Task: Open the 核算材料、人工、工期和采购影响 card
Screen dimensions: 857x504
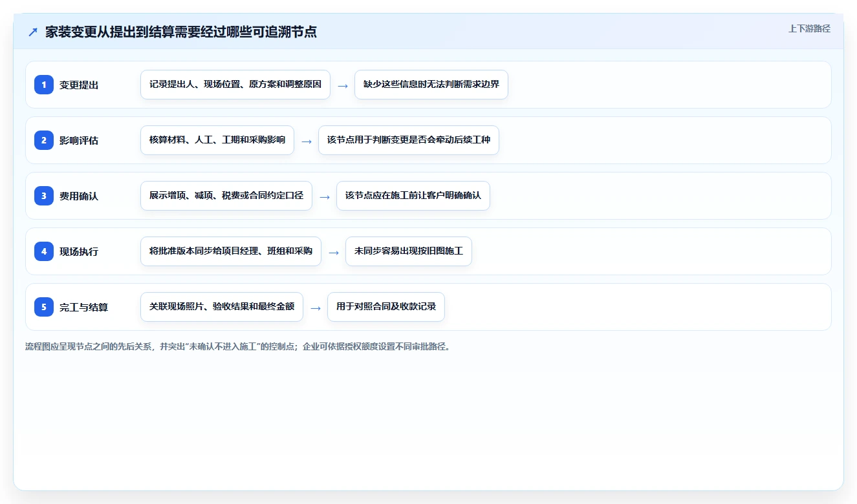Action: pos(217,140)
